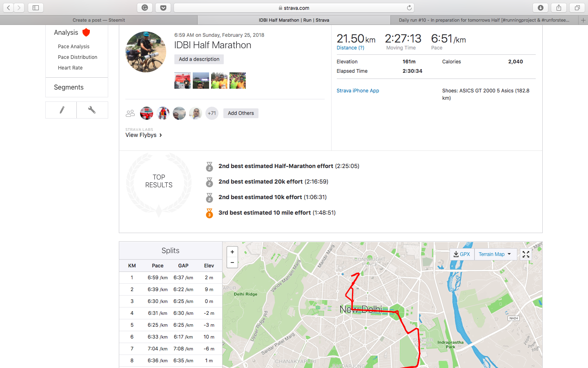
Task: Open the wrench actions tool icon
Action: pos(92,110)
